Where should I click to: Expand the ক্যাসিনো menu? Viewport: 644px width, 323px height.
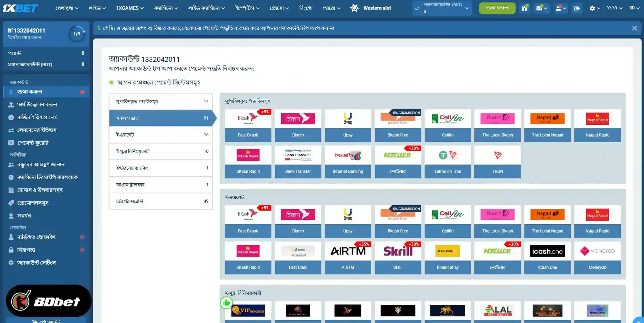pos(166,8)
